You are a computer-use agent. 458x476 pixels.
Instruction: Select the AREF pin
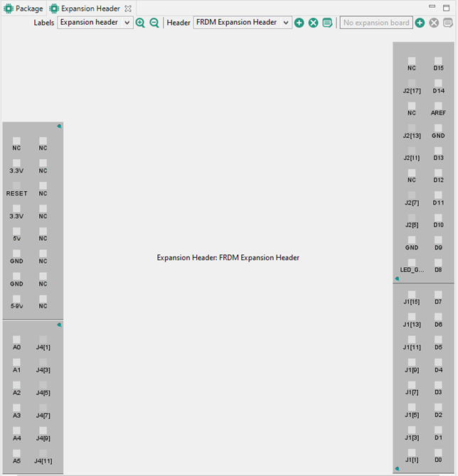pos(438,106)
